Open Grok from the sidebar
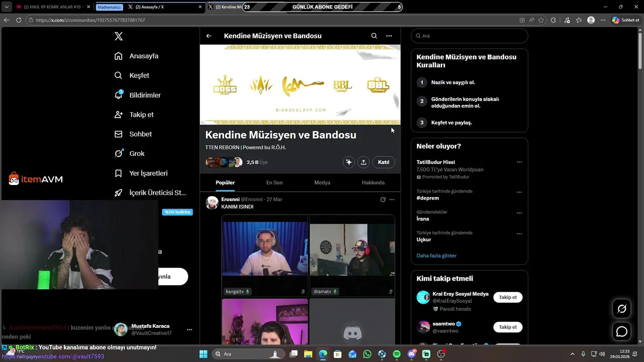Viewport: 644px width, 362px height. click(129, 153)
